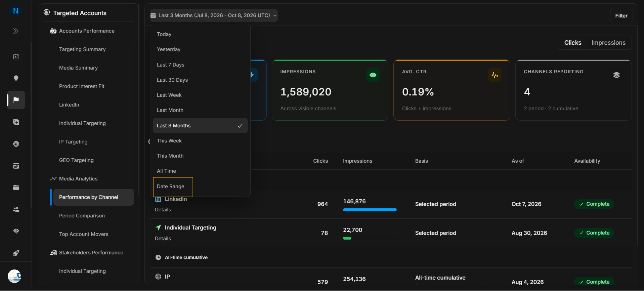Open GEO Targeting in the sidebar
Viewport: 644px width, 291px height.
[76, 160]
